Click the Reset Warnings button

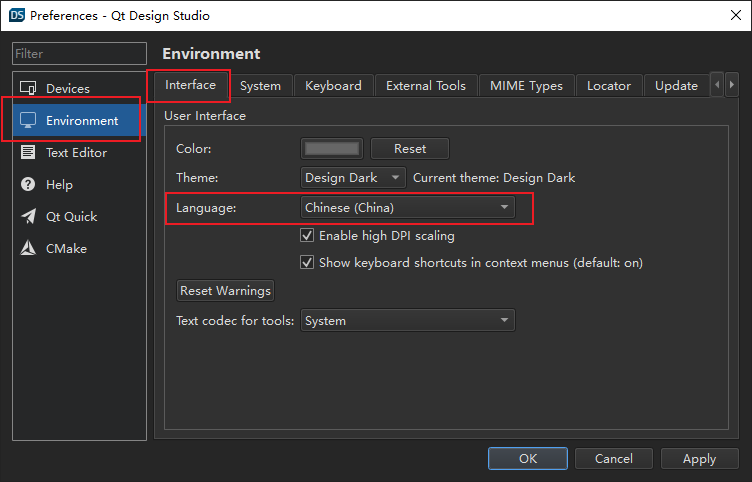(x=225, y=291)
